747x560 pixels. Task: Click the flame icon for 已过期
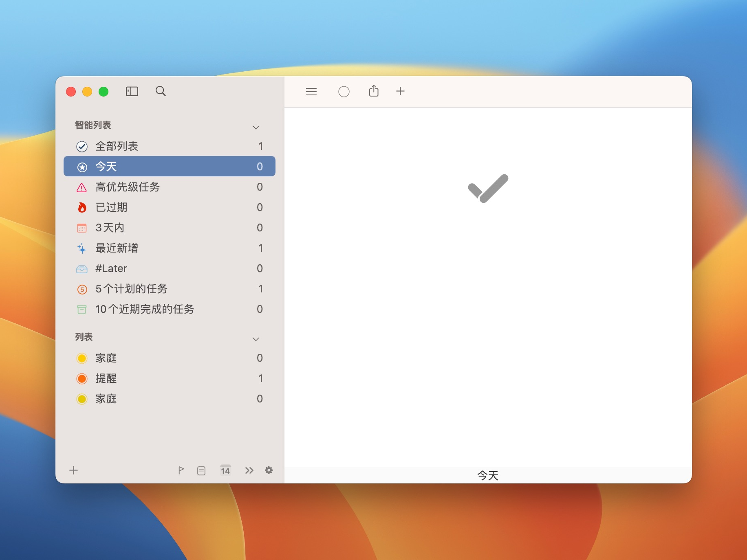82,208
